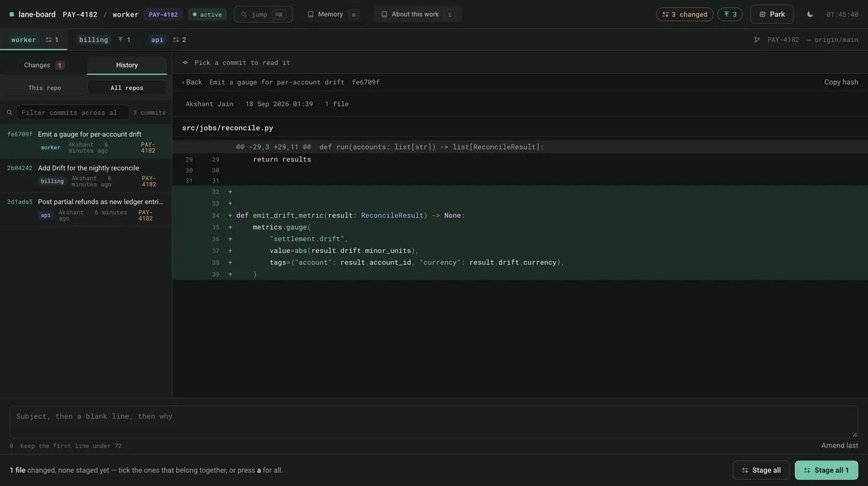Image resolution: width=868 pixels, height=486 pixels.
Task: Click the Memory book icon
Action: [311, 14]
